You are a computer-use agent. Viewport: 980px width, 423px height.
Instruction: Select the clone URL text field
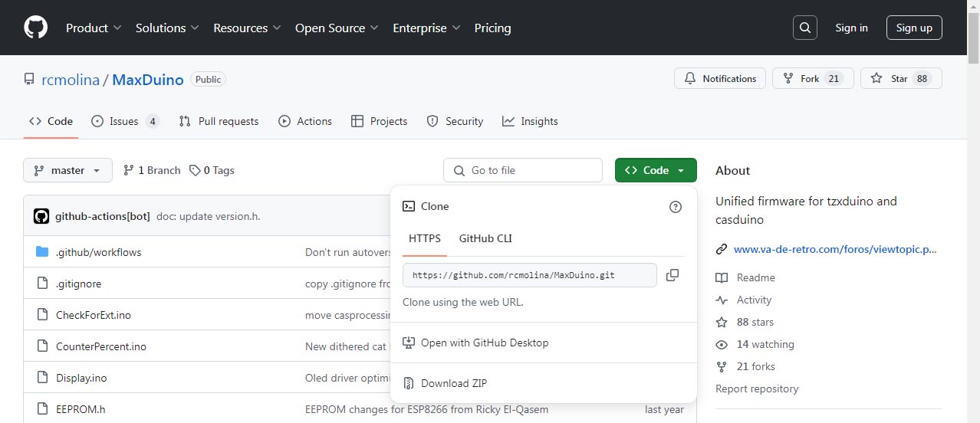click(x=530, y=274)
